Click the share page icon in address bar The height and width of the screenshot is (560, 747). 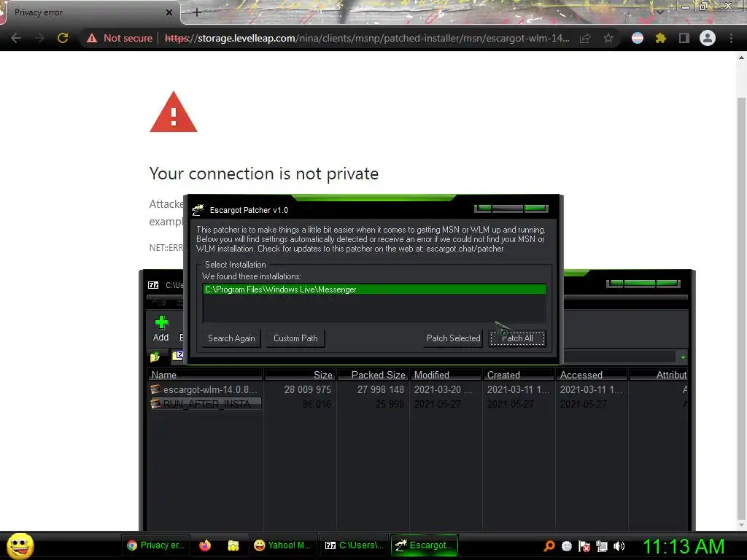pyautogui.click(x=585, y=38)
